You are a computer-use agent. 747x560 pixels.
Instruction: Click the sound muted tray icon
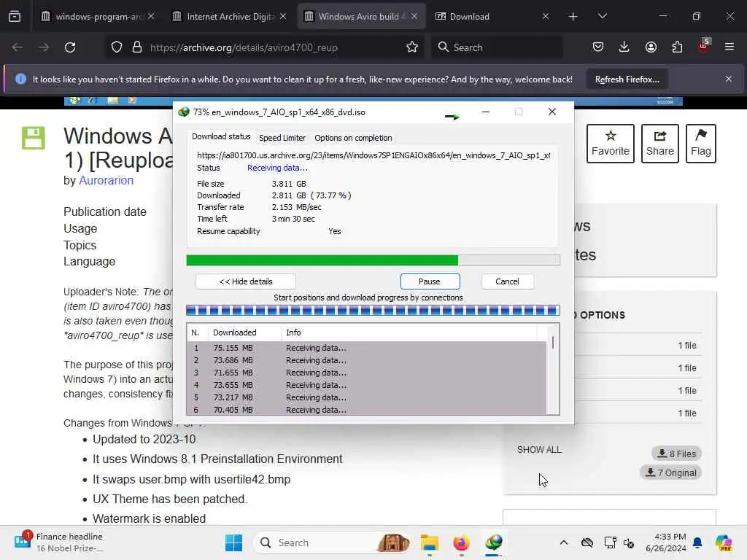[x=629, y=542]
